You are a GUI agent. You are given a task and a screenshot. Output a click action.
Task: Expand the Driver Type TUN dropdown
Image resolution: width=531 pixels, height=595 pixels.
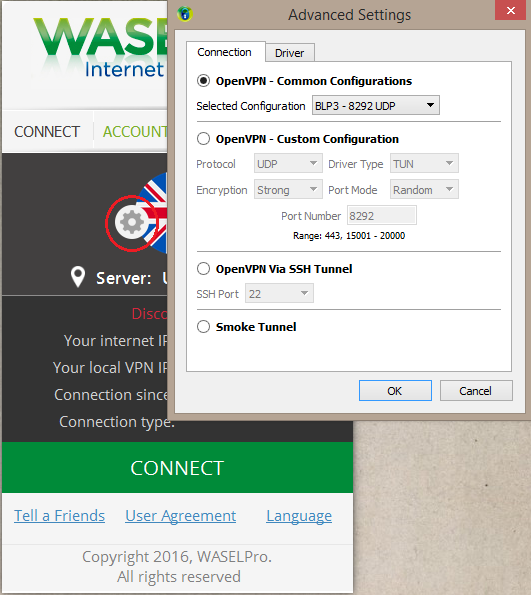424,164
